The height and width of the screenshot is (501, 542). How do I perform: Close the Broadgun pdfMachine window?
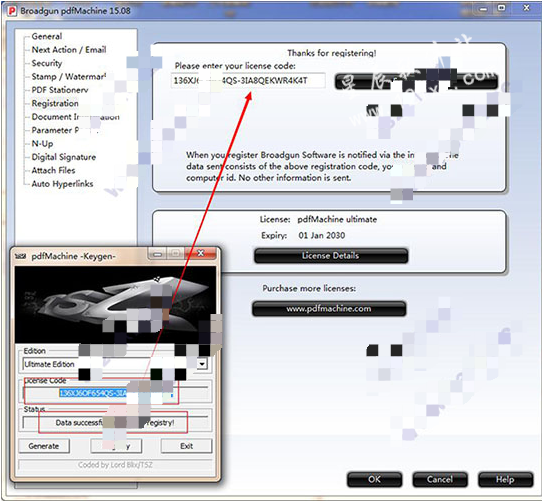tap(526, 8)
